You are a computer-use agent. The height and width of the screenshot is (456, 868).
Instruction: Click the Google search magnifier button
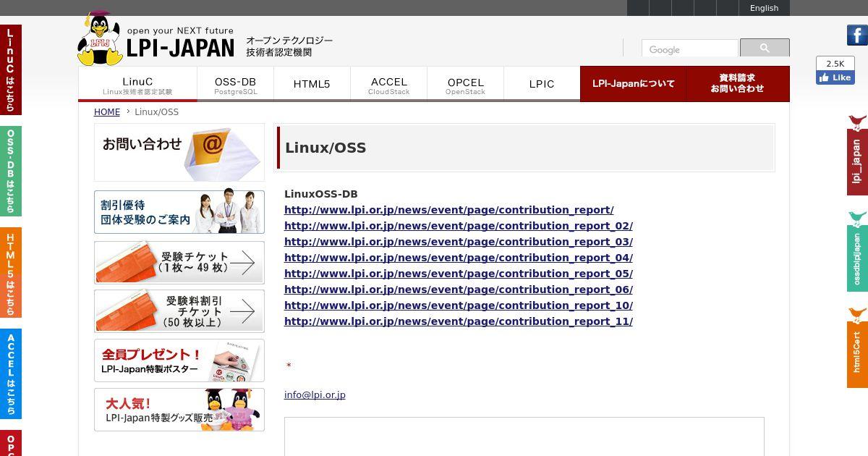pyautogui.click(x=765, y=48)
